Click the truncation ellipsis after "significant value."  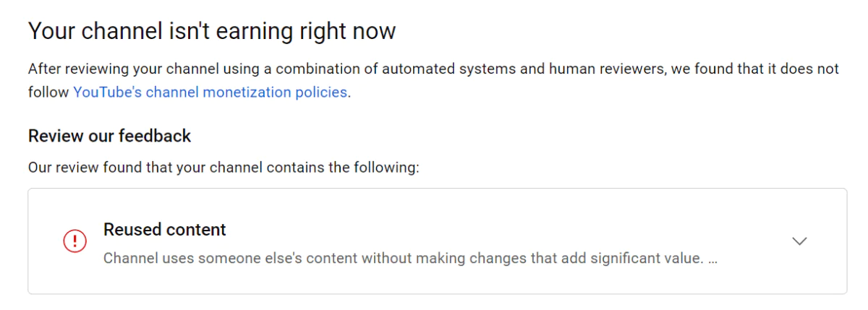pyautogui.click(x=712, y=258)
